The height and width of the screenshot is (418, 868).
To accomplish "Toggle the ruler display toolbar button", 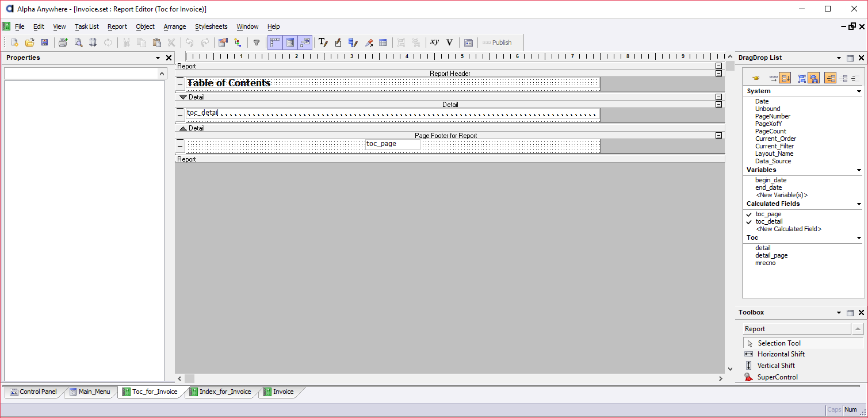I will tap(275, 43).
